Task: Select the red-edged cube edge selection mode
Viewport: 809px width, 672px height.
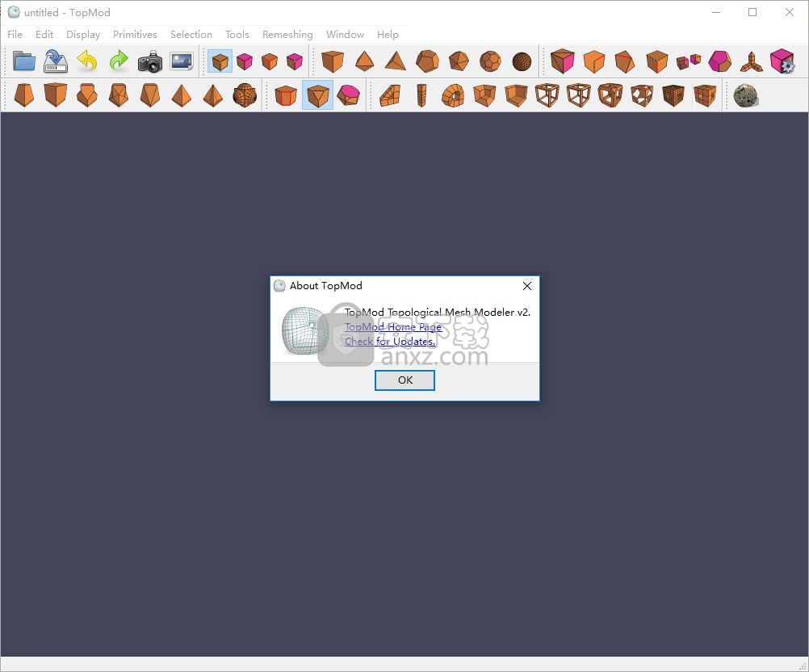Action: (270, 61)
